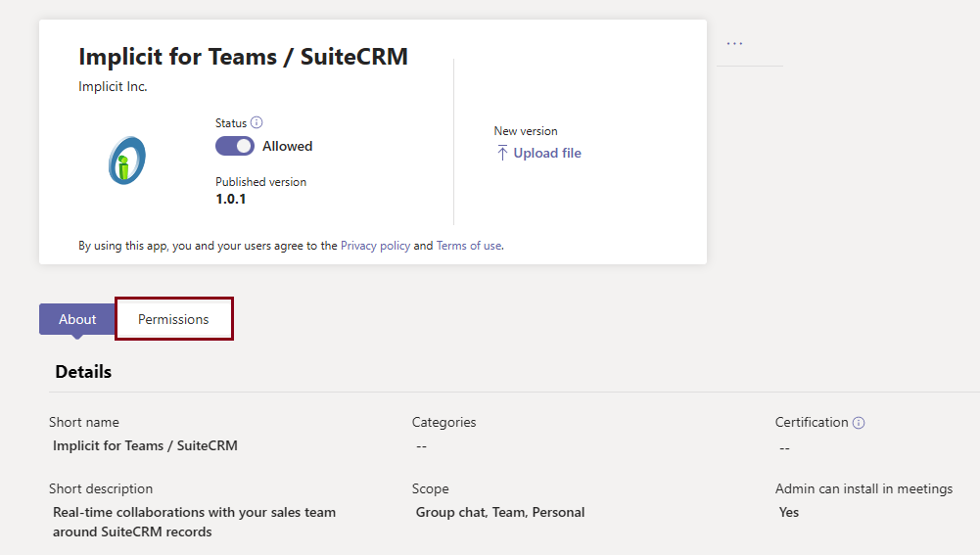Click the Details section heading

click(x=83, y=372)
